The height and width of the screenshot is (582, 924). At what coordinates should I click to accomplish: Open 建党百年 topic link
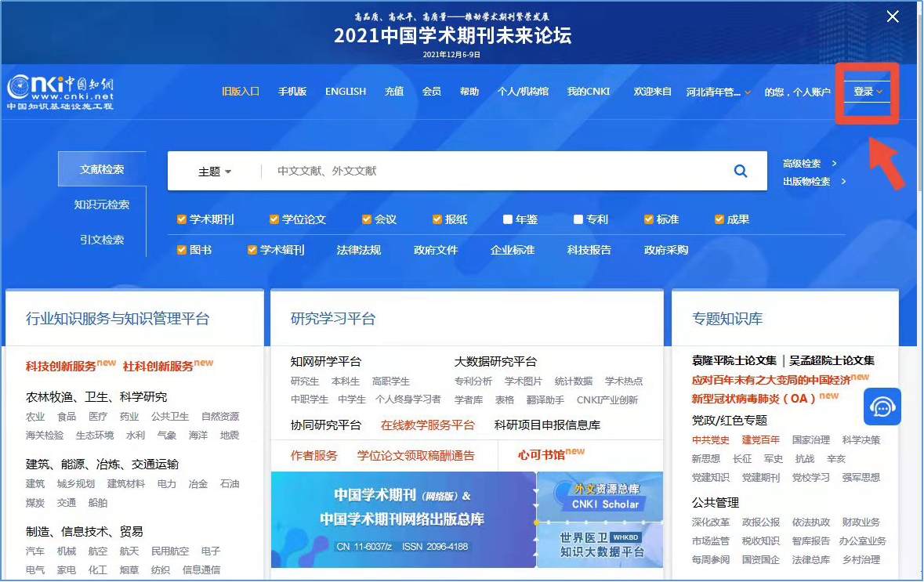pos(760,440)
